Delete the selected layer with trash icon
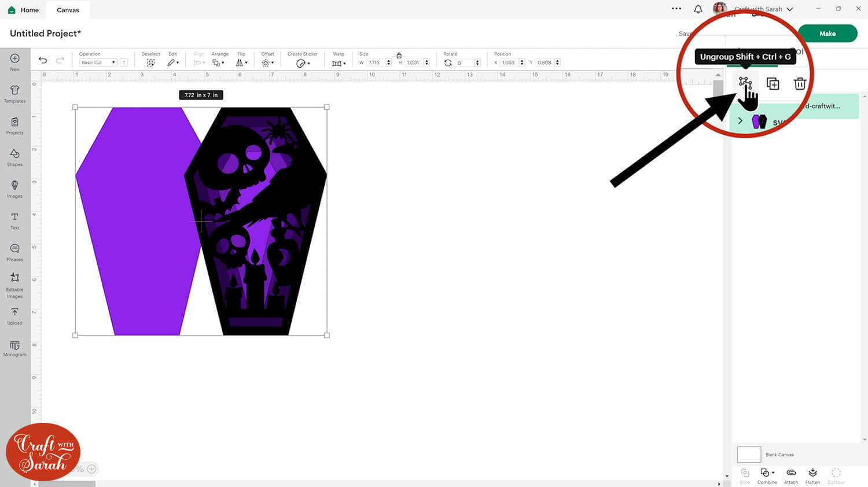The image size is (868, 487). 800,83
